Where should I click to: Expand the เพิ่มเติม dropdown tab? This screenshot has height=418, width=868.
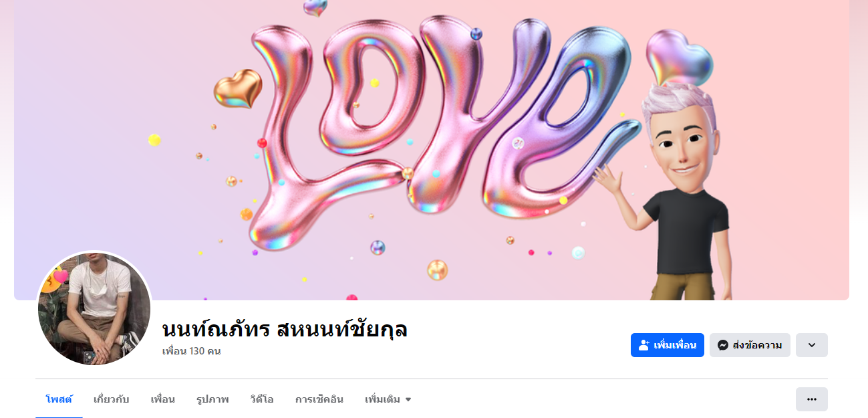388,399
